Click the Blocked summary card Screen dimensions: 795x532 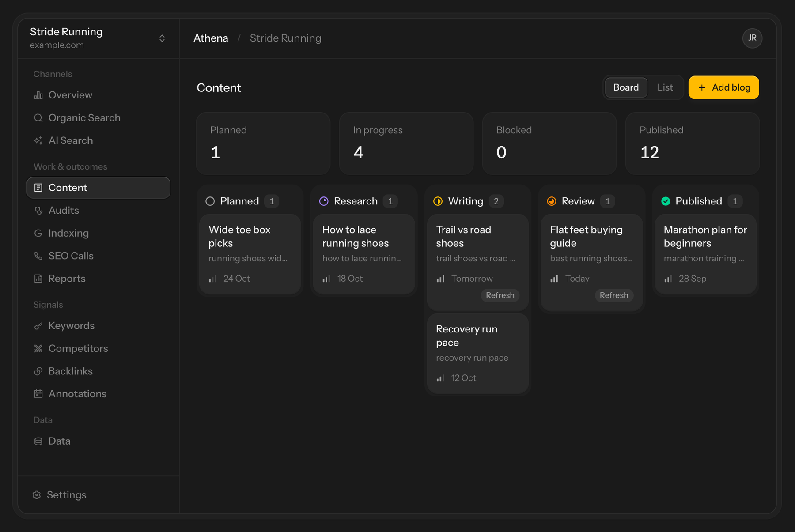click(x=549, y=143)
